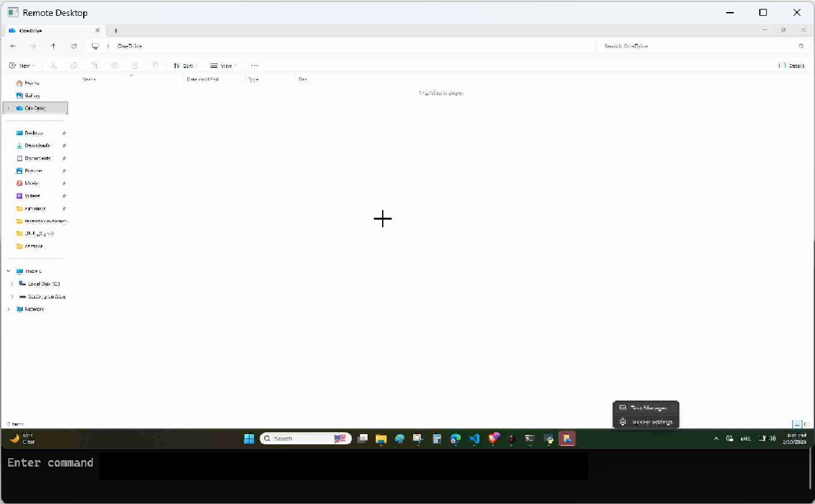Expand the Local Disk (C:) node
This screenshot has width=815, height=504.
click(12, 284)
